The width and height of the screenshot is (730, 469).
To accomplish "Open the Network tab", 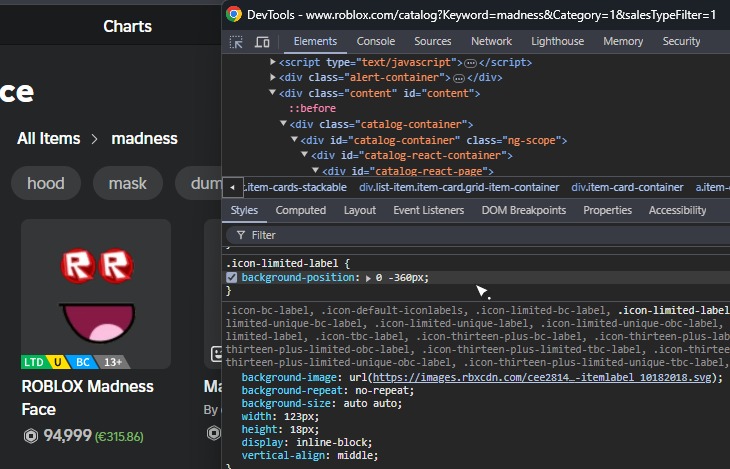I will [491, 41].
